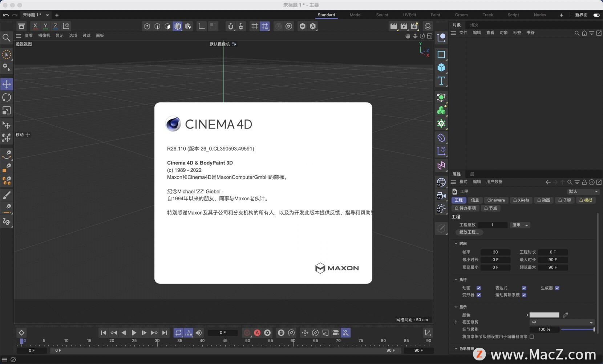Click the 帧率 input field showing 30
Screen dimensions: 603x364
495,252
